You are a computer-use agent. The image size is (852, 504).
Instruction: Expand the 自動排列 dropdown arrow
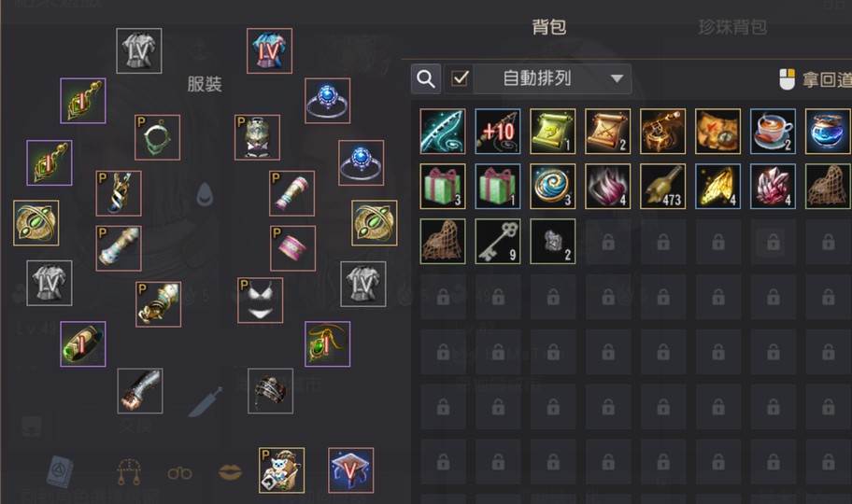pyautogui.click(x=617, y=78)
